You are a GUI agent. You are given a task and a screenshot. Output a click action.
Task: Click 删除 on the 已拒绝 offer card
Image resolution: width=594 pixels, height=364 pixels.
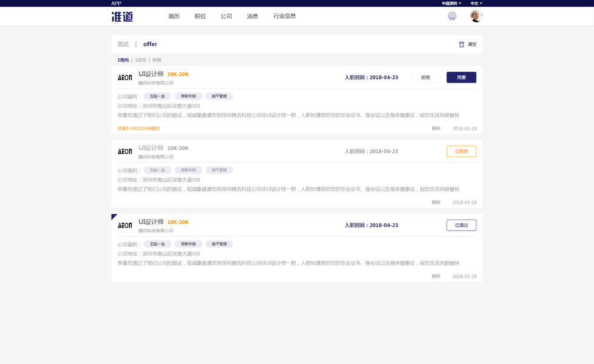tap(436, 202)
